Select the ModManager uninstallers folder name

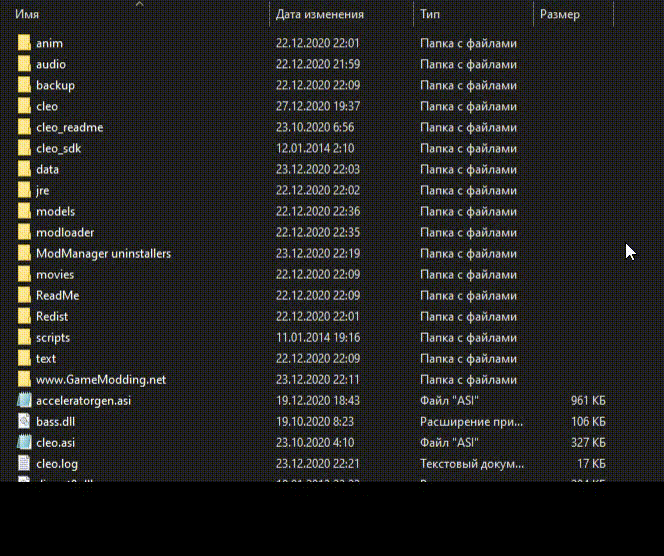pyautogui.click(x=103, y=253)
